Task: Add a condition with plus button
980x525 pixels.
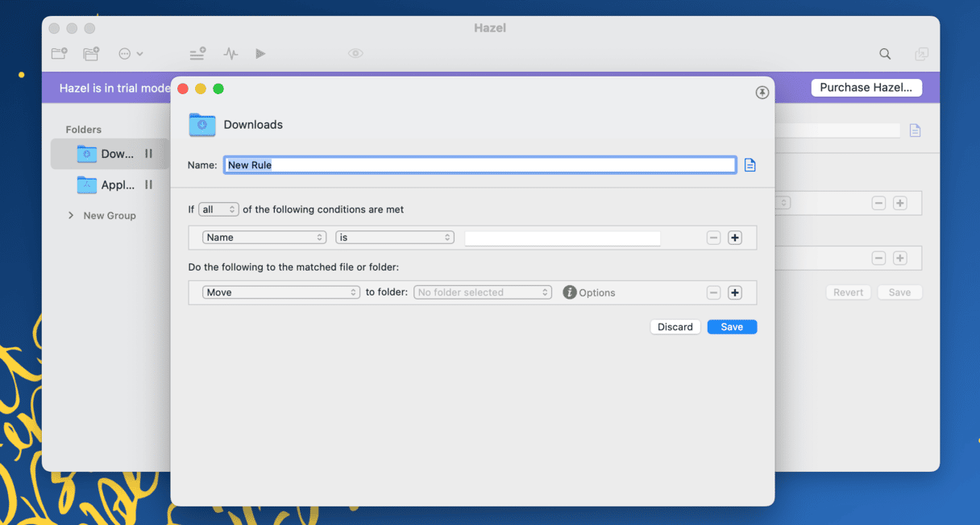Action: (x=734, y=238)
